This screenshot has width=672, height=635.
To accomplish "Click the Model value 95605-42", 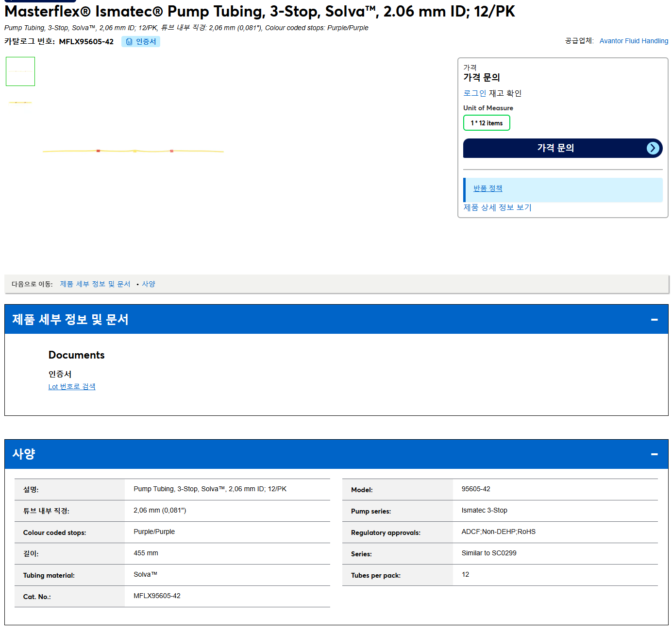I will [x=476, y=489].
